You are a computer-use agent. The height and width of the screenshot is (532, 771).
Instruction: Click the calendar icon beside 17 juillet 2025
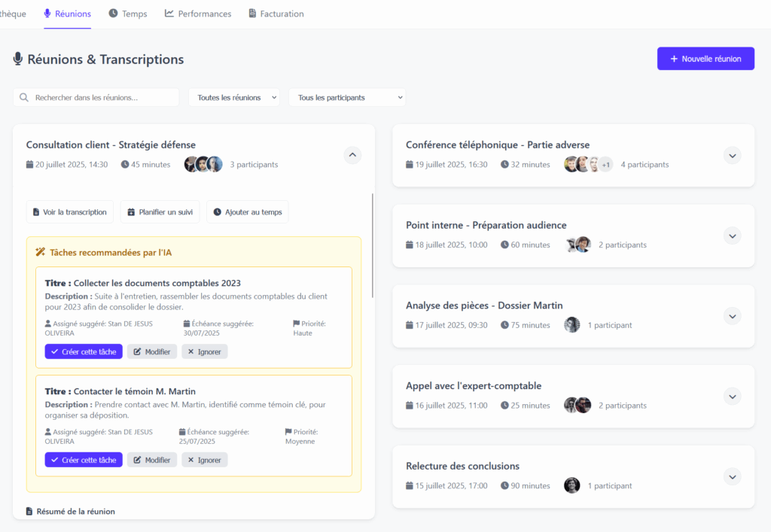[x=409, y=325]
